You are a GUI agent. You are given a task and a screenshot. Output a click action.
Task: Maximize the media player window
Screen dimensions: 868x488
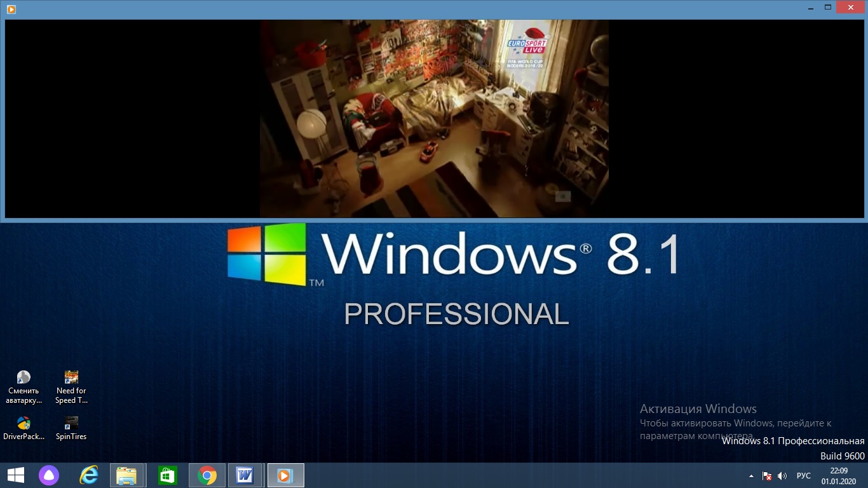tap(828, 8)
